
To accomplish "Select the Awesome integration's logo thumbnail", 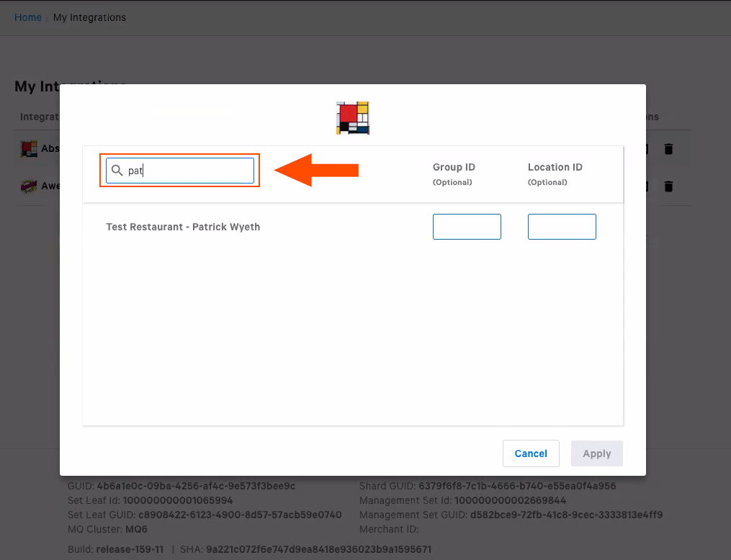I will [29, 186].
